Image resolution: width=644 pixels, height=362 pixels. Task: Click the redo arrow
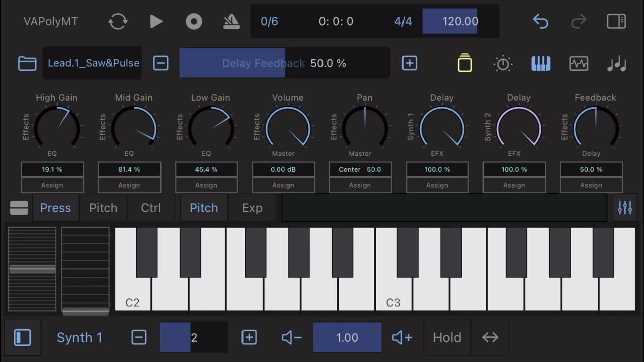(x=579, y=21)
